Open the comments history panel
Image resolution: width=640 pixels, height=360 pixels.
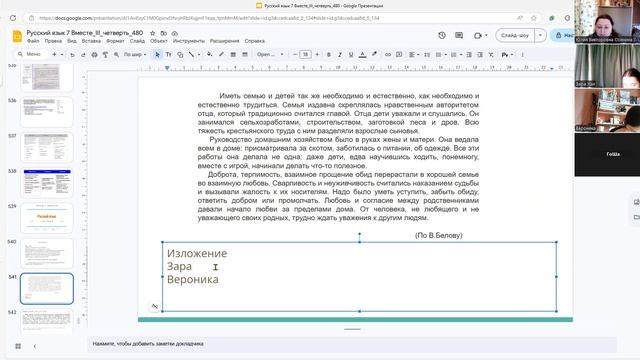click(x=459, y=36)
